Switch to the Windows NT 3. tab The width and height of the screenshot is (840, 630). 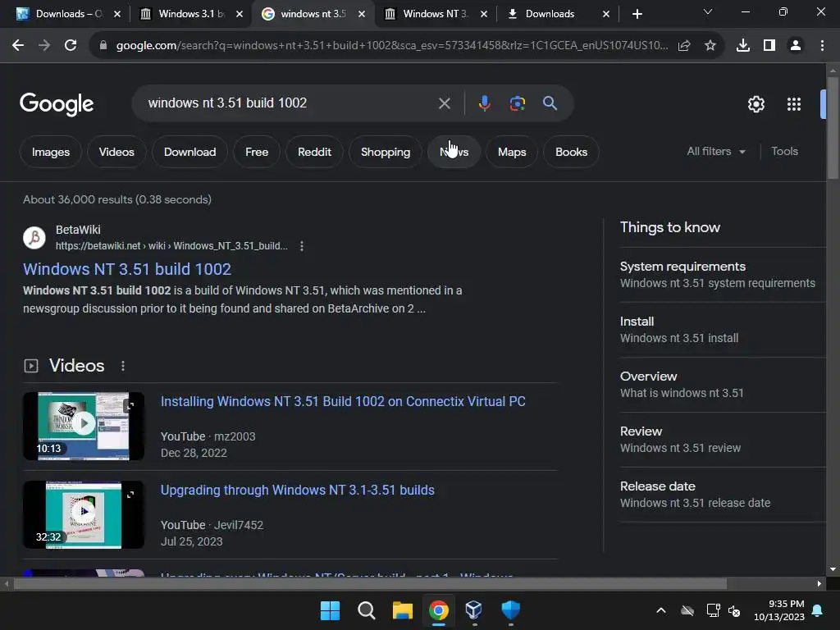[435, 14]
